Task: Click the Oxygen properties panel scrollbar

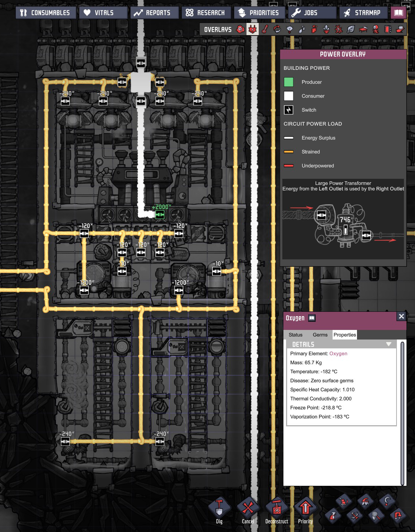Action: 402,413
